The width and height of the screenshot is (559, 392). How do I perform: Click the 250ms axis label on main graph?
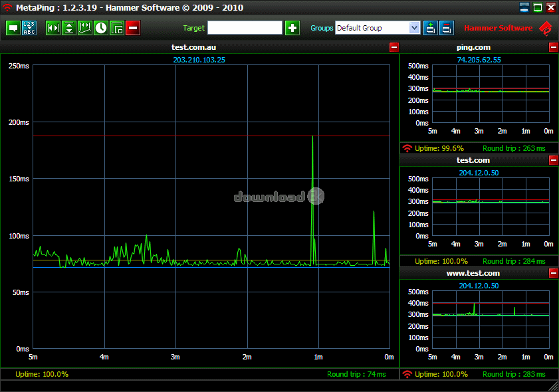pos(19,66)
